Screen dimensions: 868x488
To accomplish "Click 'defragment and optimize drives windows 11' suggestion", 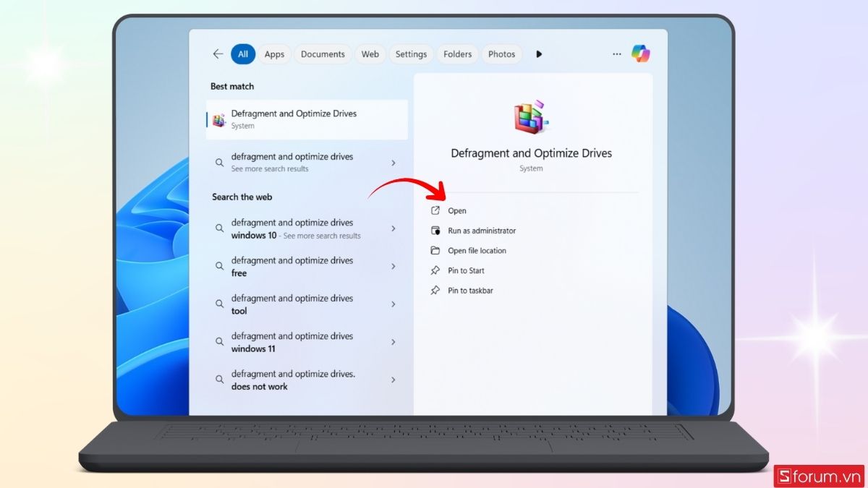I will click(x=292, y=342).
